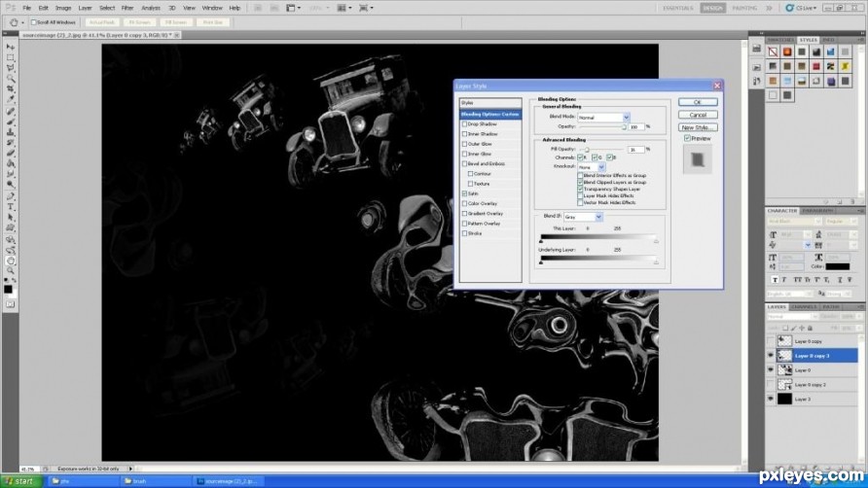Select the Eyedropper tool

click(11, 99)
